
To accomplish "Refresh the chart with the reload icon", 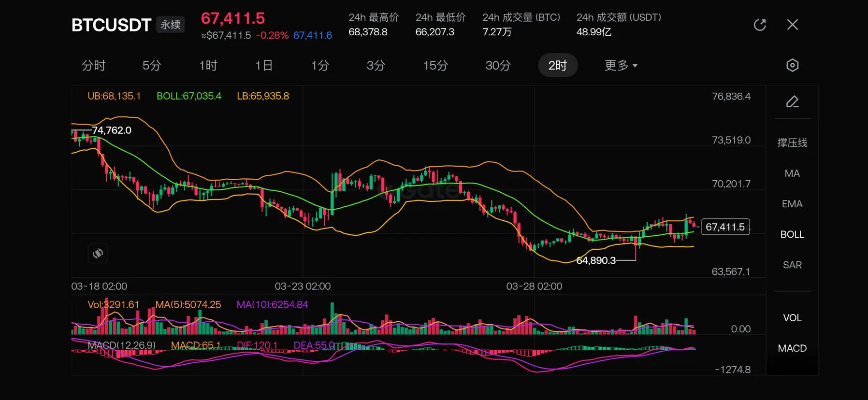I will [x=760, y=25].
